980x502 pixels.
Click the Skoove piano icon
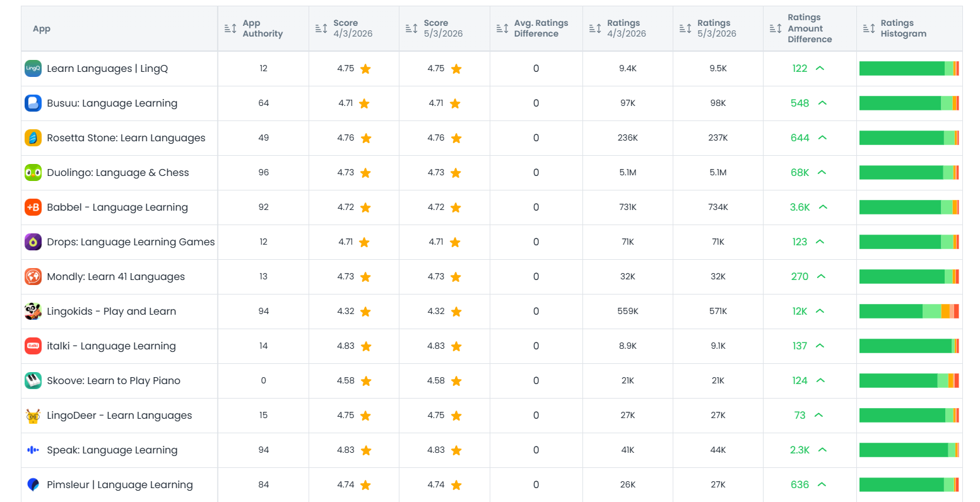[x=33, y=381]
